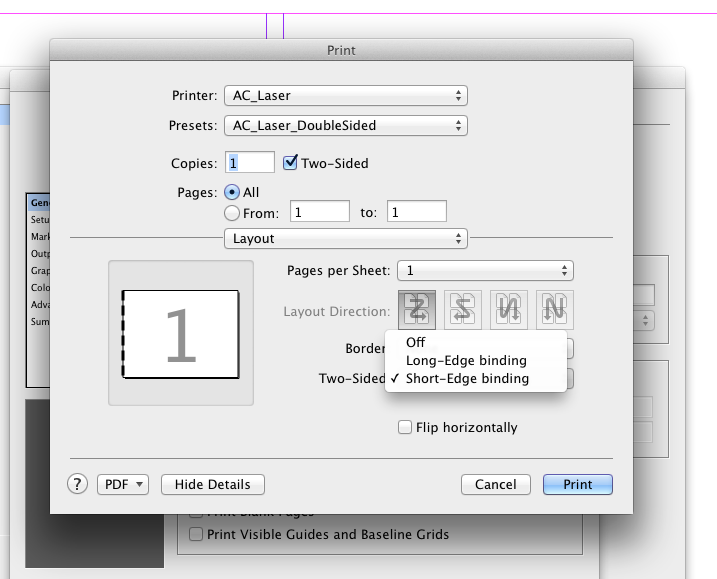
Task: Click the page preview thumbnail
Action: tap(180, 334)
